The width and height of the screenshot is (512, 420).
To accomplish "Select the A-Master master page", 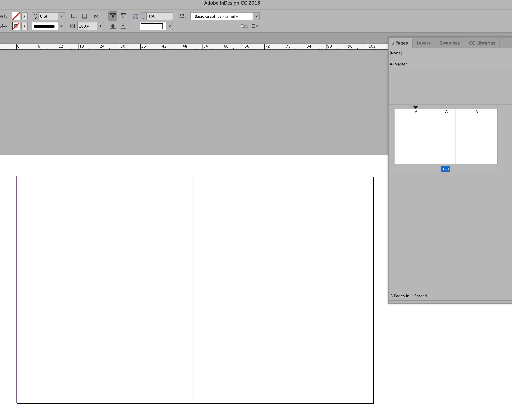I will click(x=398, y=64).
